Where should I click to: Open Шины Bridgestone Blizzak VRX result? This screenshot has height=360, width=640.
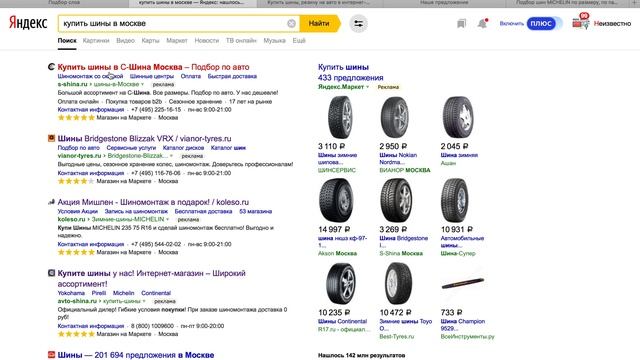[x=144, y=139]
